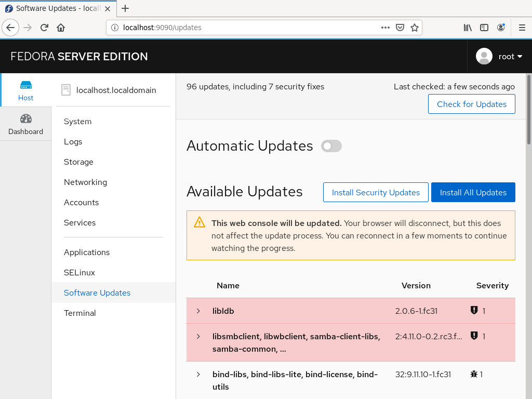Open the root user dropdown

pyautogui.click(x=510, y=57)
